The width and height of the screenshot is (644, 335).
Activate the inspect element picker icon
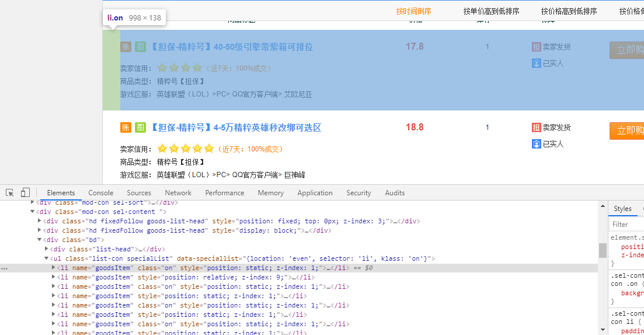[10, 192]
